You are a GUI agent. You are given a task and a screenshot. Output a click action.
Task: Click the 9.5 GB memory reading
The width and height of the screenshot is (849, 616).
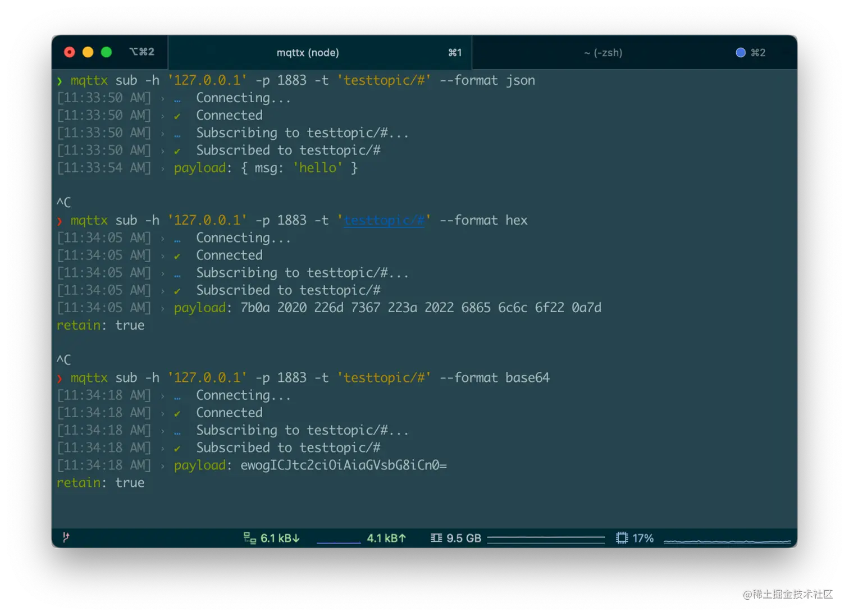tap(464, 538)
